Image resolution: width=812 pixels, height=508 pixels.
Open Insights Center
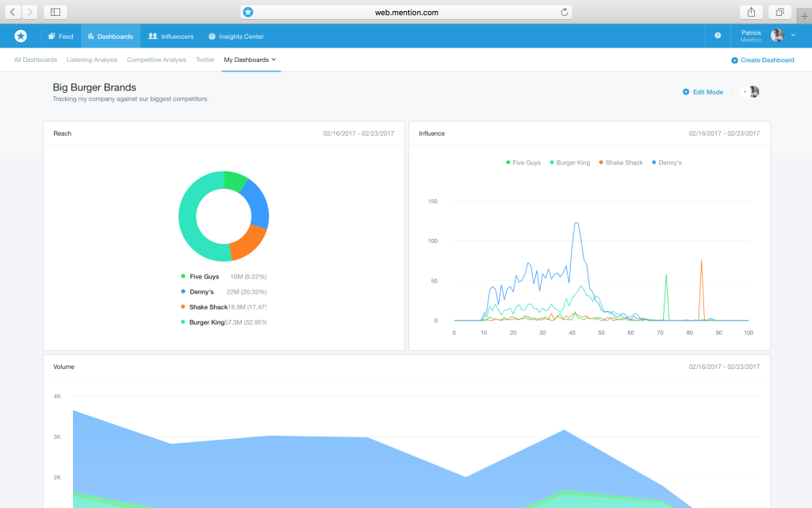tap(236, 37)
